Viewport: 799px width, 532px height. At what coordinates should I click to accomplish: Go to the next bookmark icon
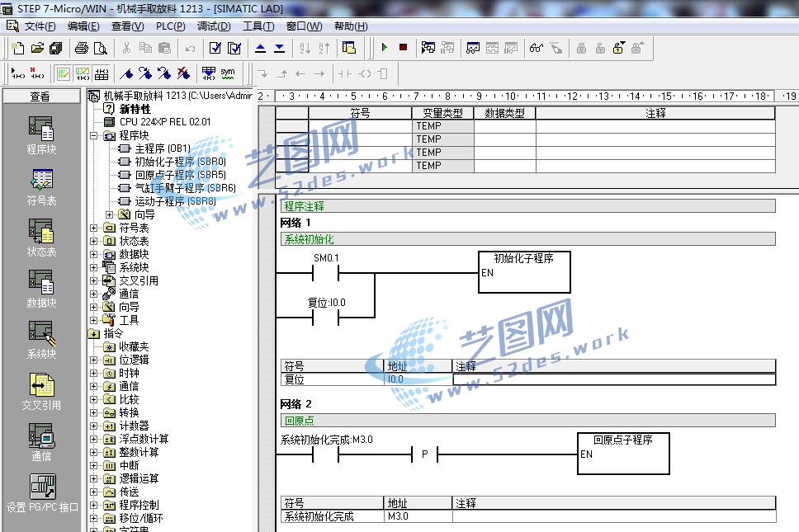[145, 73]
